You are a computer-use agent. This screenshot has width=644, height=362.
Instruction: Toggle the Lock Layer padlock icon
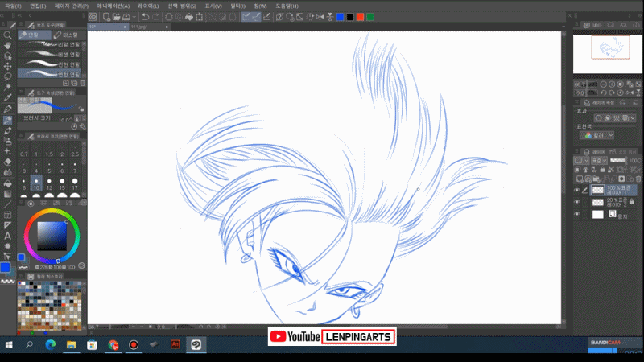[602, 170]
